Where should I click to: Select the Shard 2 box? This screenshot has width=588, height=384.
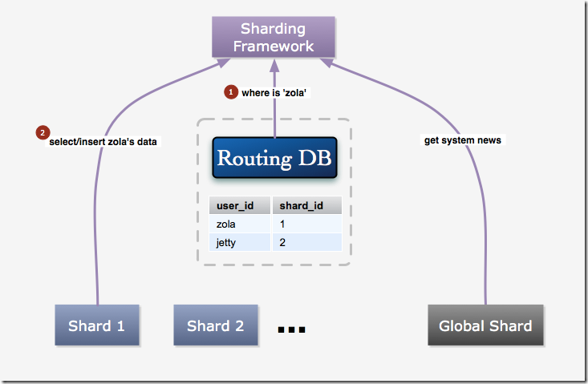point(216,325)
